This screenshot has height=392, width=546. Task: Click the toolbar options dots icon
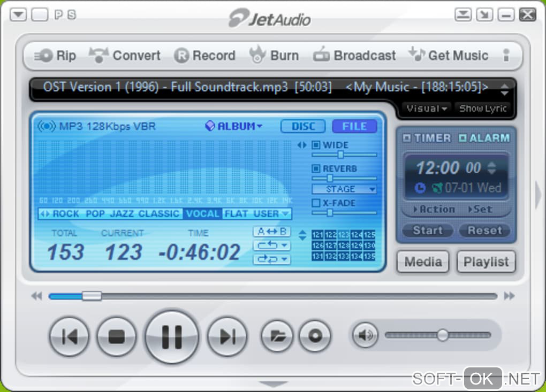(506, 55)
